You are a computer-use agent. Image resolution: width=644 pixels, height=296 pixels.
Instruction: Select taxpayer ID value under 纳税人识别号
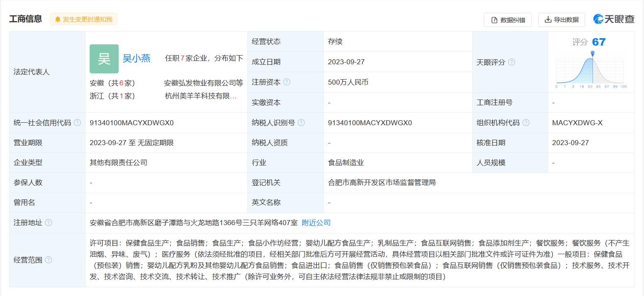click(370, 123)
